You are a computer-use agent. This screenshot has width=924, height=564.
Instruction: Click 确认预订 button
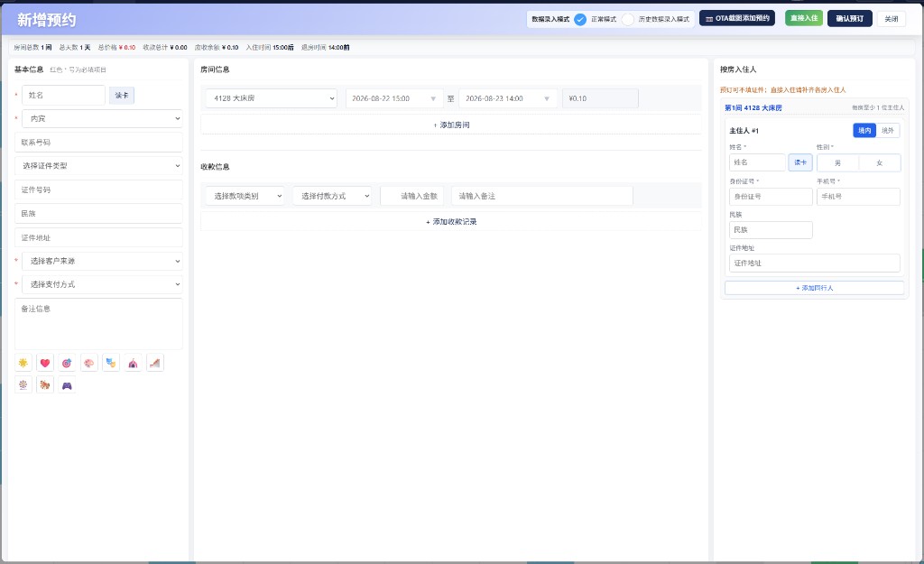point(850,18)
